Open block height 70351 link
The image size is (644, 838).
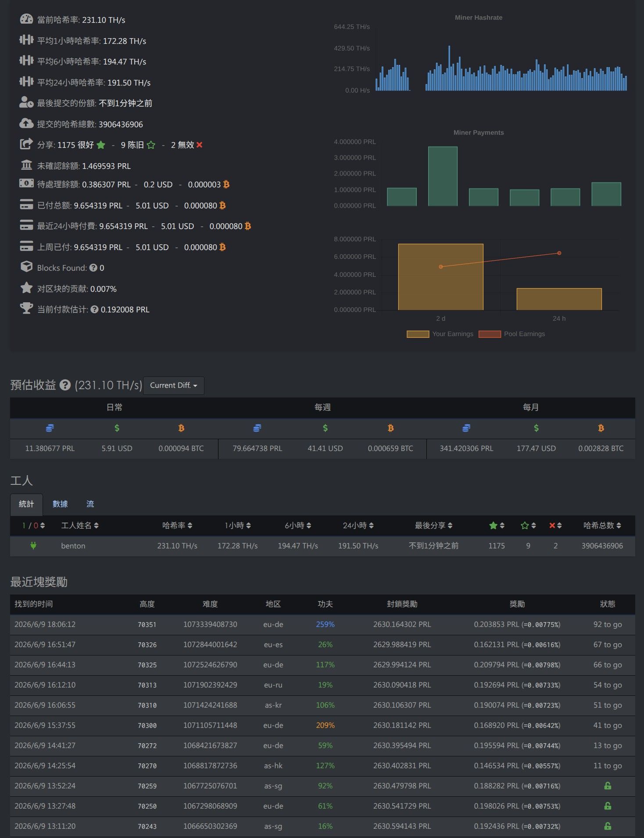pos(147,624)
